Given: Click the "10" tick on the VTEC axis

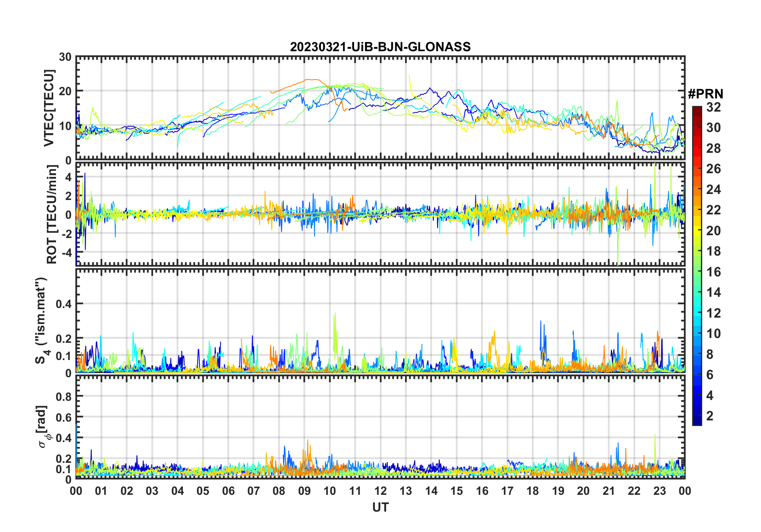Looking at the screenshot, I should pyautogui.click(x=65, y=126).
